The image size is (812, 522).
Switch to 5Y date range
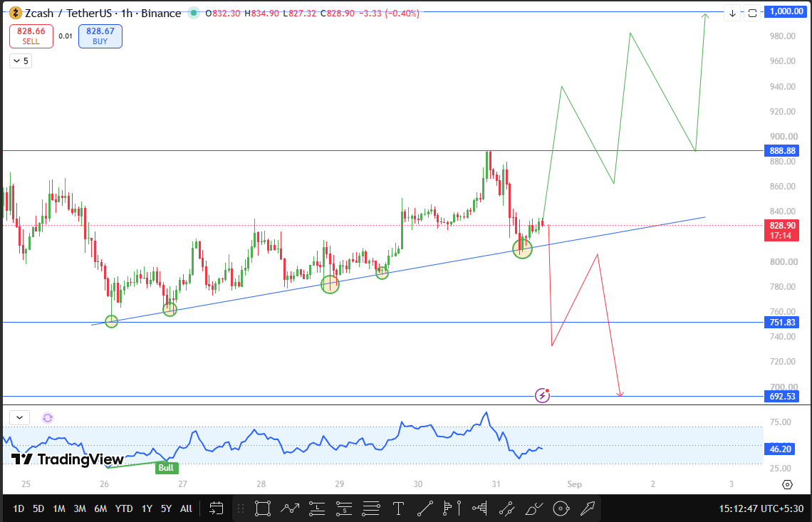click(x=166, y=508)
